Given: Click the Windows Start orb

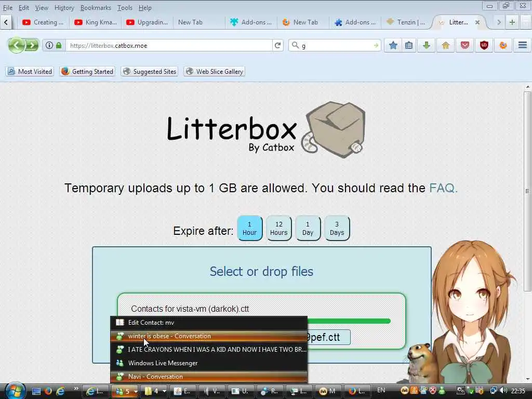Looking at the screenshot, I should point(15,391).
